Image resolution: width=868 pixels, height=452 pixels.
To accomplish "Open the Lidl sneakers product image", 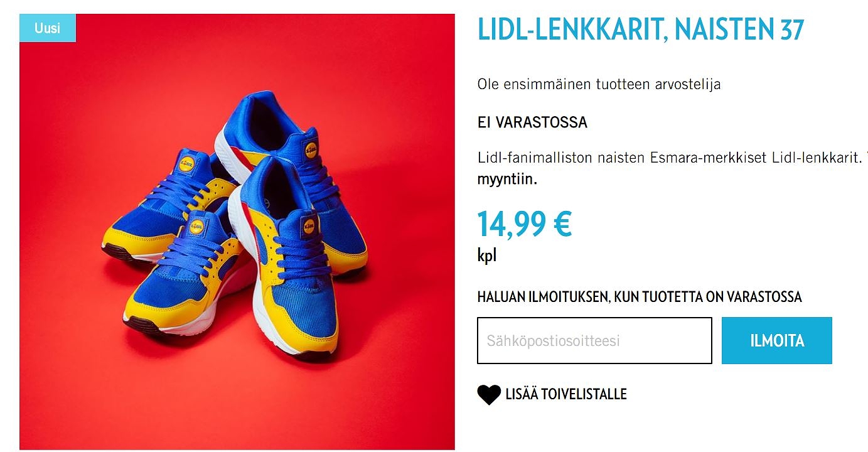I will click(x=237, y=232).
